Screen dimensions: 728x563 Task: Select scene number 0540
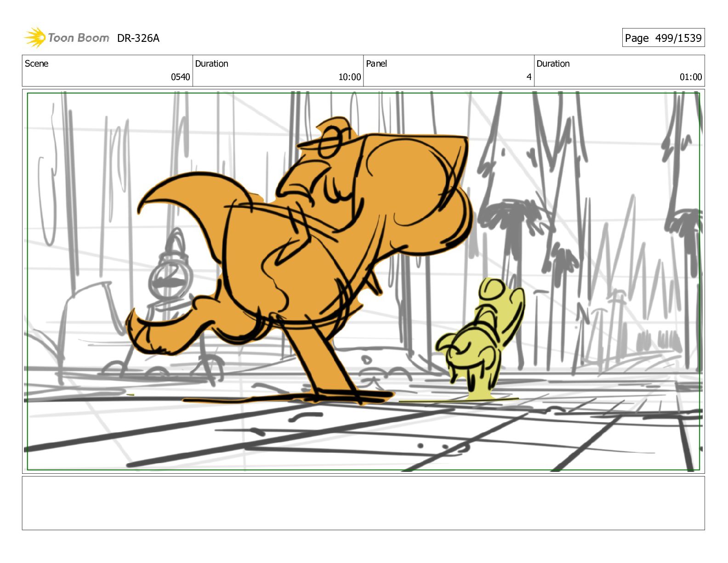[180, 77]
